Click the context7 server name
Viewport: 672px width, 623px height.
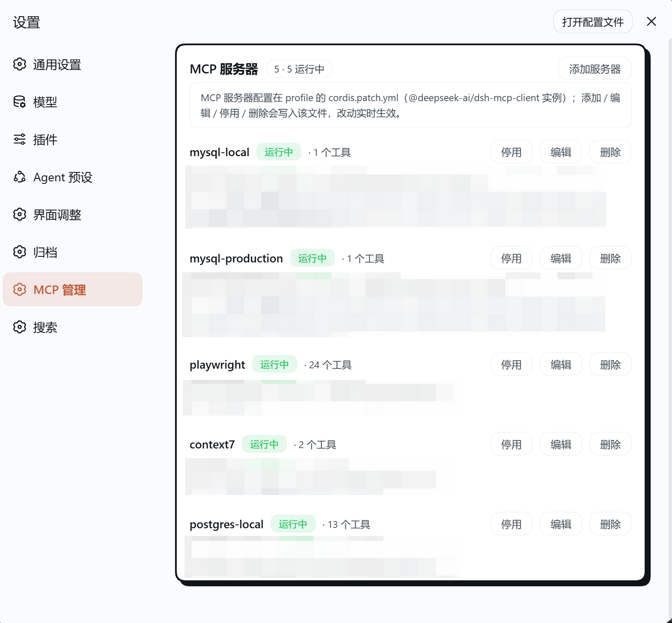(212, 445)
